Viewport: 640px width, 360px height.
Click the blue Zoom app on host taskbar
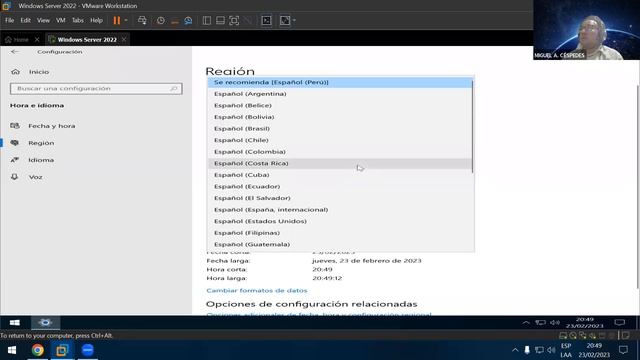87,350
